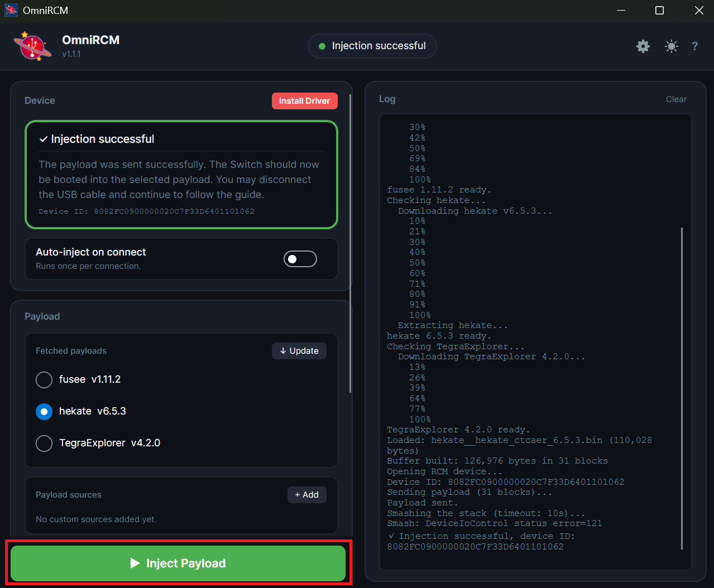Click the green Injection successful status dot
Viewport: 714px width, 588px height.
coord(322,46)
